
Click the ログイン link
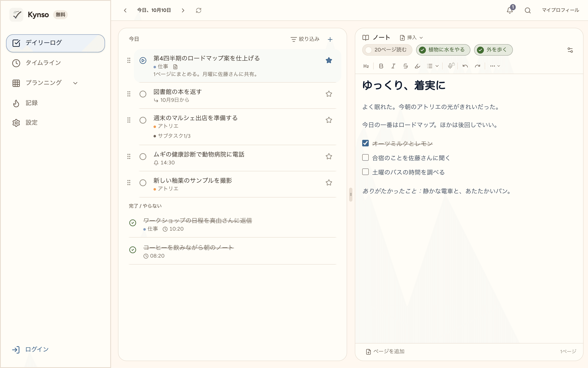[30, 350]
